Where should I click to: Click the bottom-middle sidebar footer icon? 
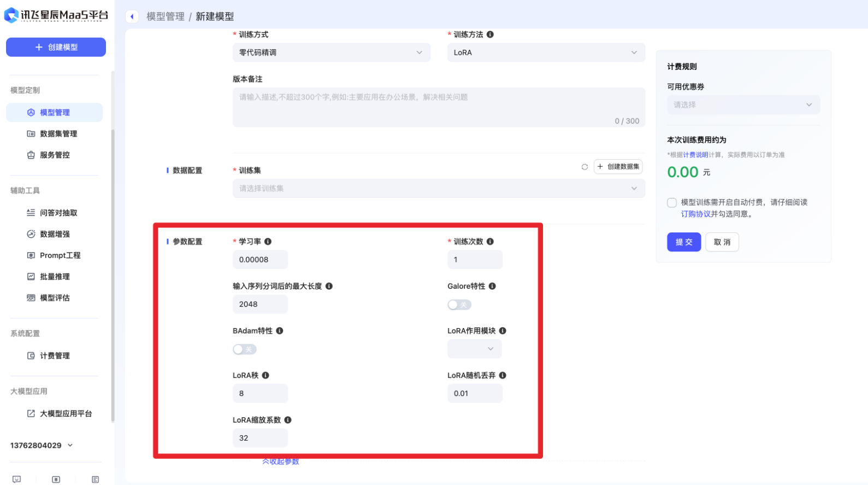56,479
